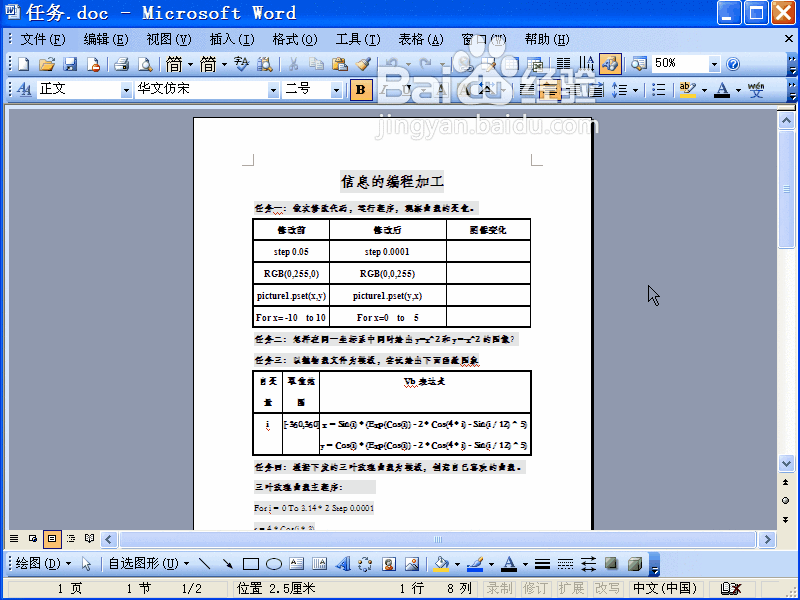Open Print Preview from the Standard toolbar

(143, 63)
